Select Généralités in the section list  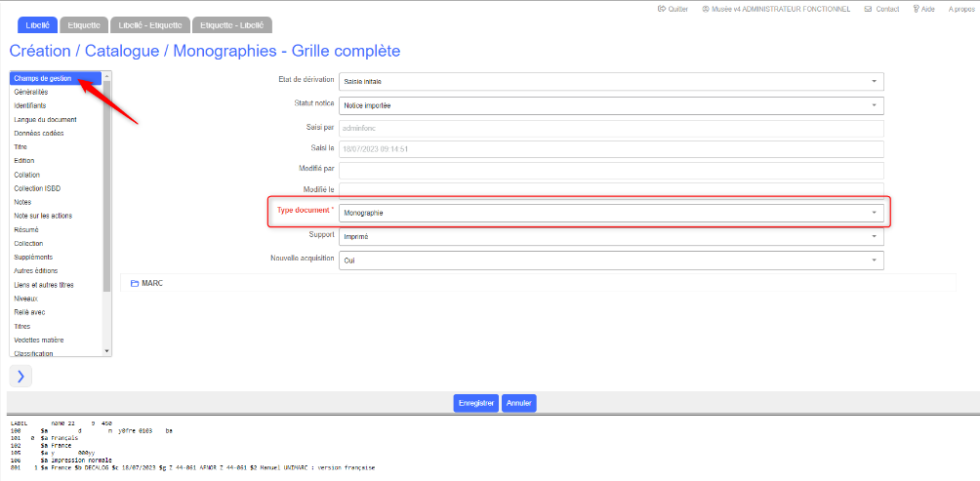31,92
